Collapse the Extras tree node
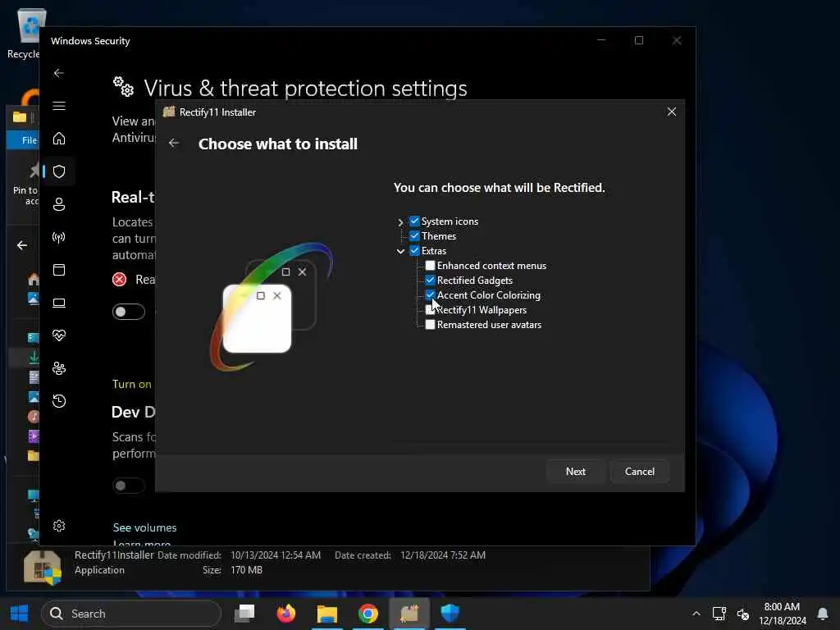This screenshot has width=840, height=630. coord(400,251)
